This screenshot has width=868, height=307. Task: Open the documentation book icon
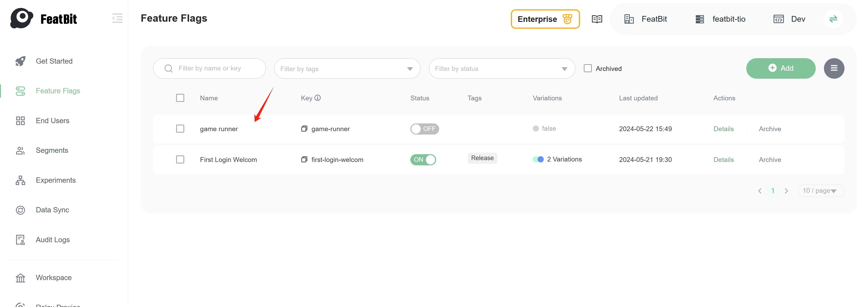[597, 19]
